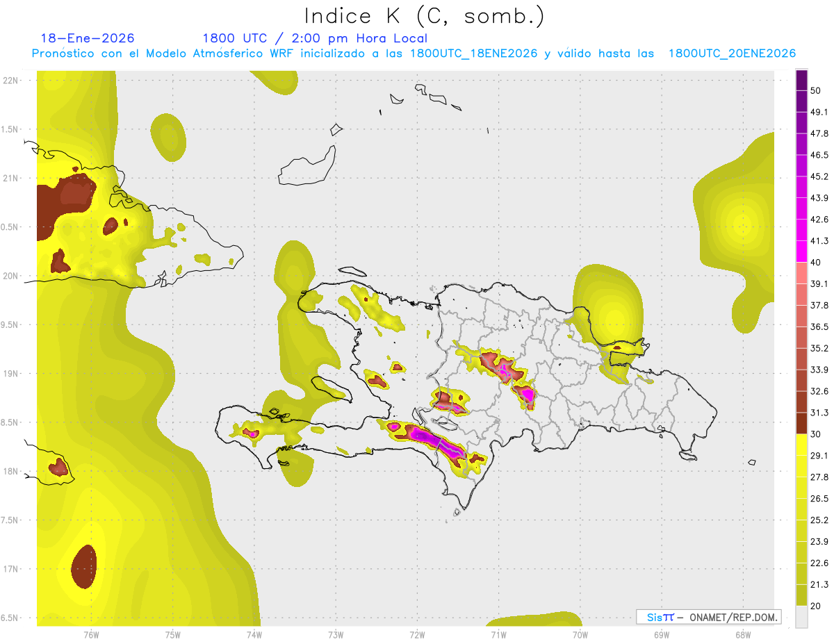Select the date text "18-Ene-2026"
The image size is (834, 644).
tap(88, 38)
